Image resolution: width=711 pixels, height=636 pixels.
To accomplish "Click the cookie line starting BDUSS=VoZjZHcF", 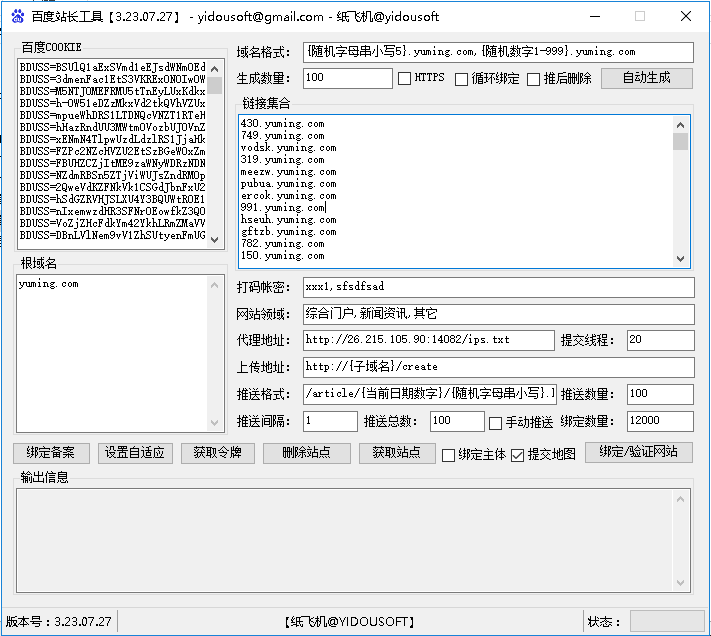I will (x=112, y=223).
